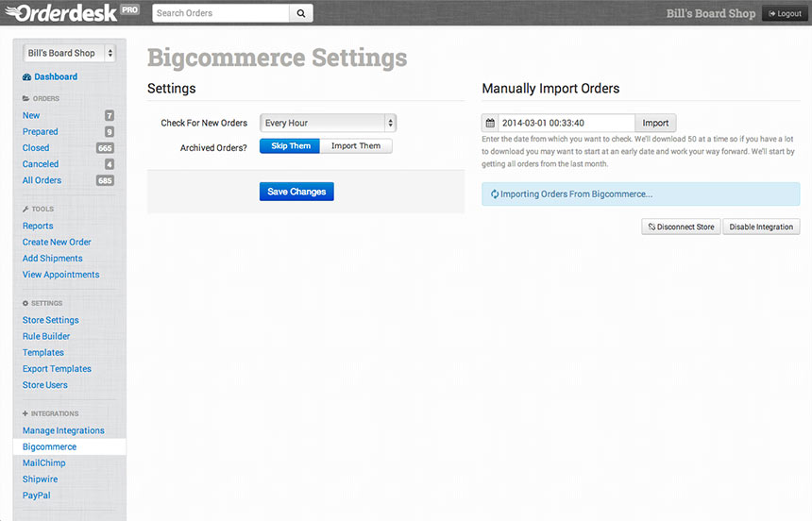This screenshot has width=812, height=521.
Task: Open View Appointments page
Action: [60, 275]
